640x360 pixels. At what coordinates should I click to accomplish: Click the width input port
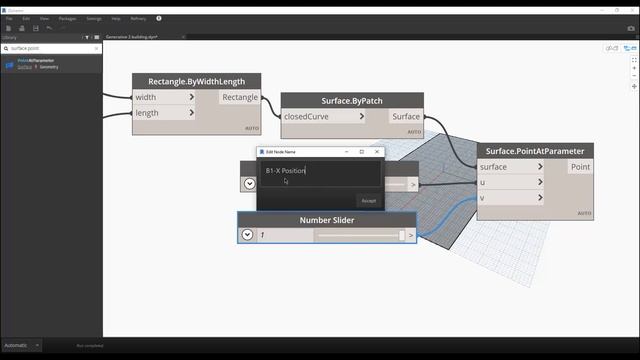(x=164, y=97)
